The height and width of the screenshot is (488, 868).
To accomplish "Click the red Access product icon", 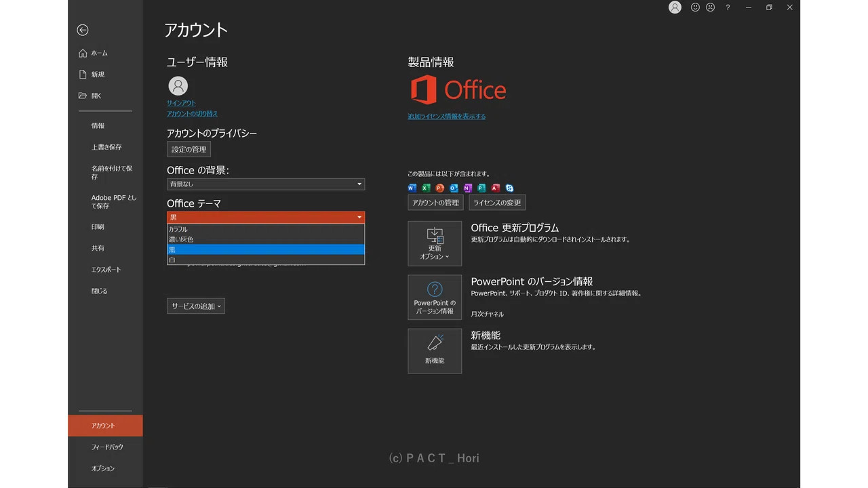I will 495,188.
